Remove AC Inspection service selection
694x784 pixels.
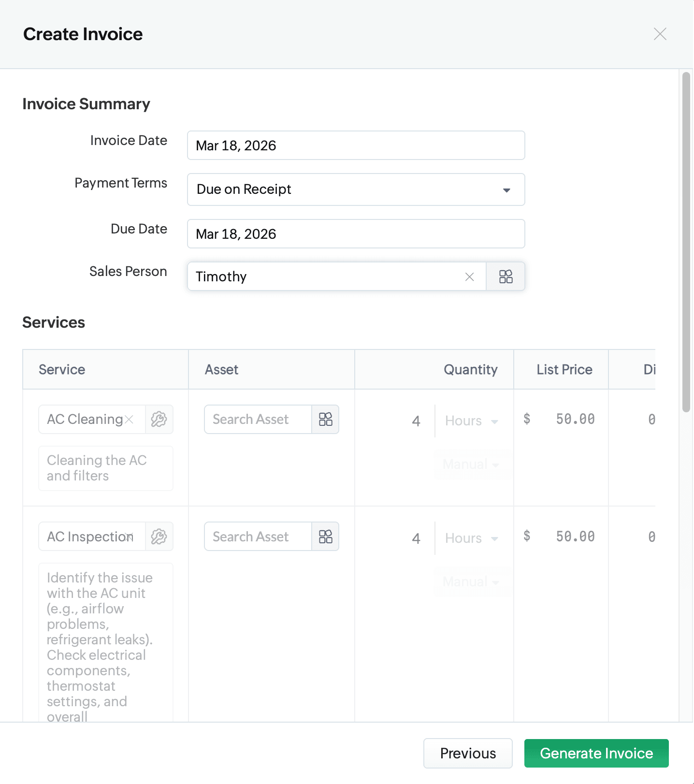pos(129,537)
